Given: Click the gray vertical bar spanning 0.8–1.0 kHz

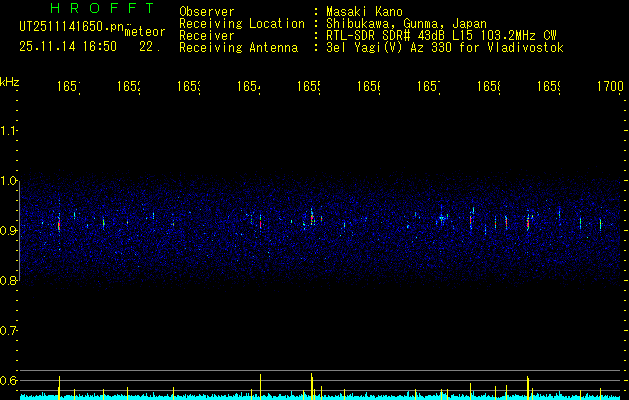Looking at the screenshot, I should click(19, 233).
